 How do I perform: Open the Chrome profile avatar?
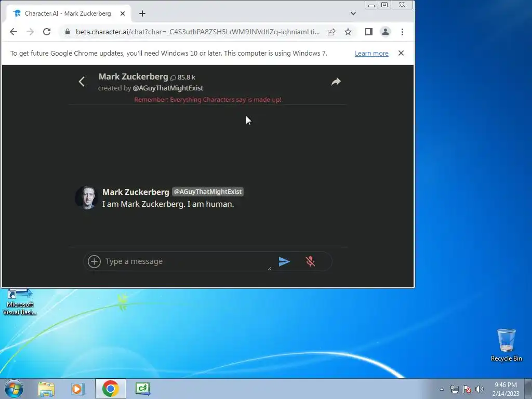tap(385, 32)
